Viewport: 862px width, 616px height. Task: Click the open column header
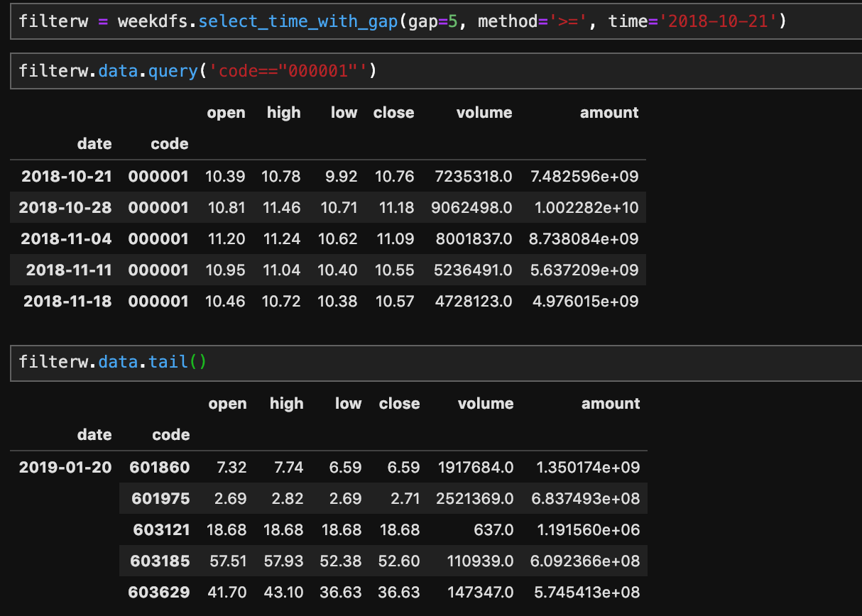coord(226,112)
